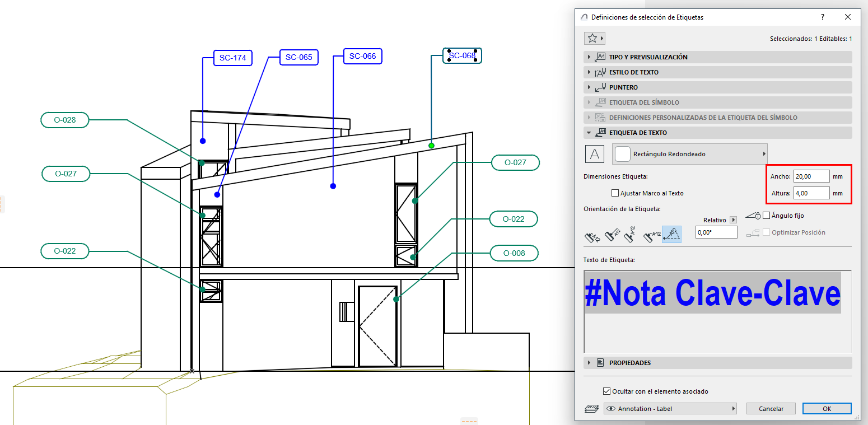Uncheck Ocultar con el elemento asociado
The width and height of the screenshot is (868, 425).
click(607, 391)
